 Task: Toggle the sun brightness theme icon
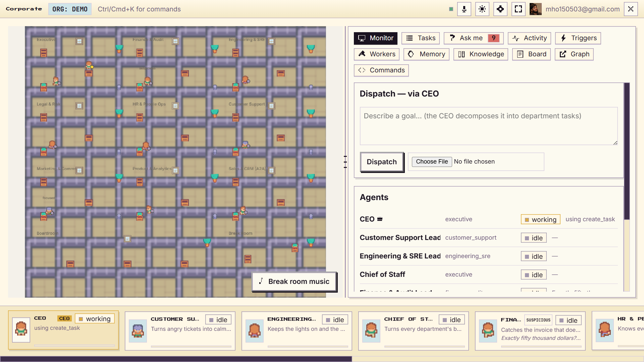[x=482, y=9]
